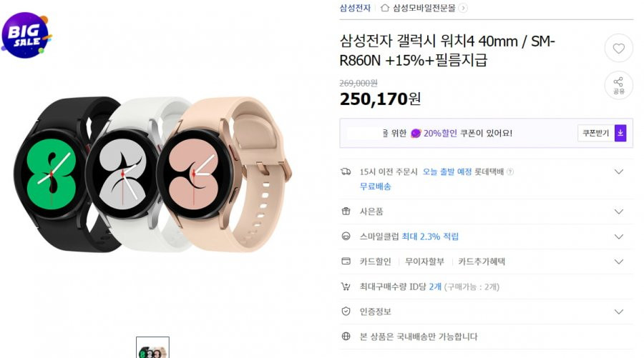
Task: Click the share (공유) icon
Action: 618,85
